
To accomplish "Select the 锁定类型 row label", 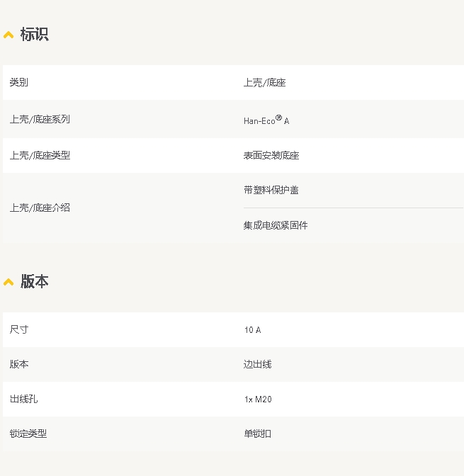I will (x=28, y=433).
